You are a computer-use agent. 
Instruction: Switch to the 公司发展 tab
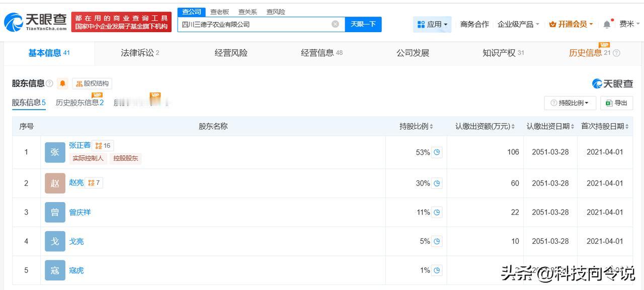413,53
